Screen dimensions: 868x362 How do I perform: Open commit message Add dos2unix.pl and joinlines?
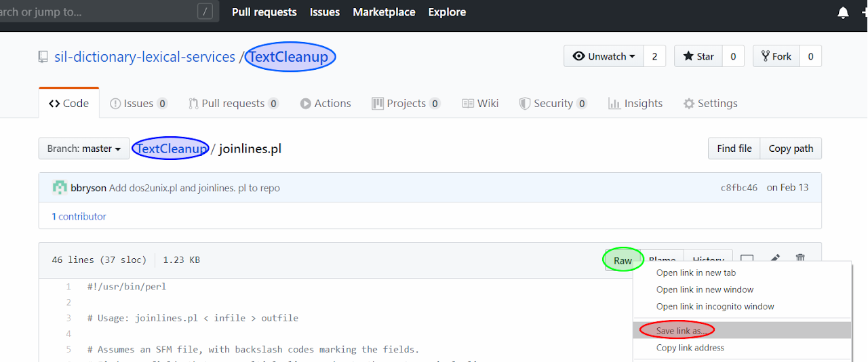point(195,188)
